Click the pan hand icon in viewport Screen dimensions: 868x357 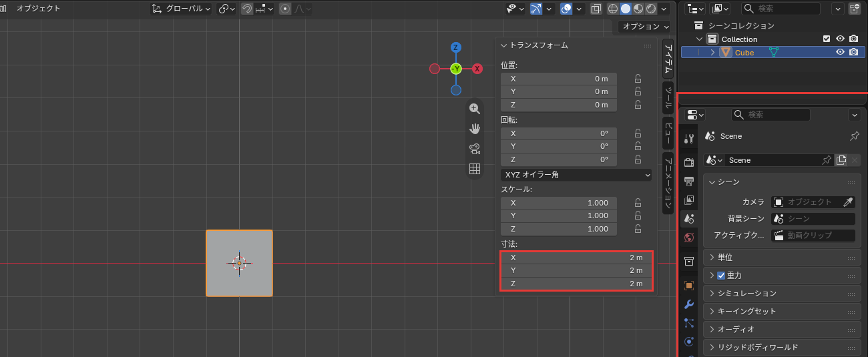coord(475,129)
